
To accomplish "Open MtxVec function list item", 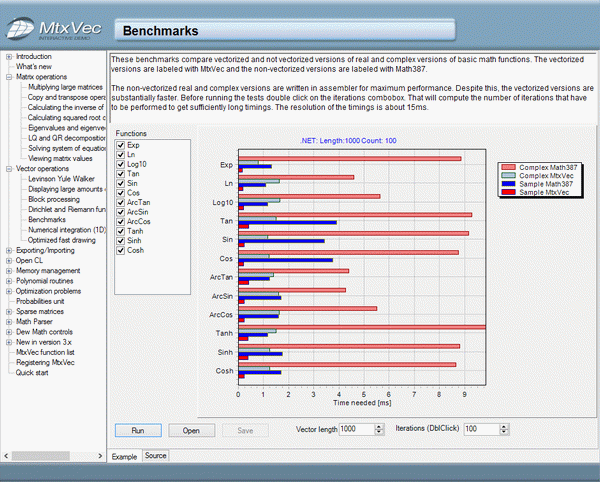I will (45, 352).
